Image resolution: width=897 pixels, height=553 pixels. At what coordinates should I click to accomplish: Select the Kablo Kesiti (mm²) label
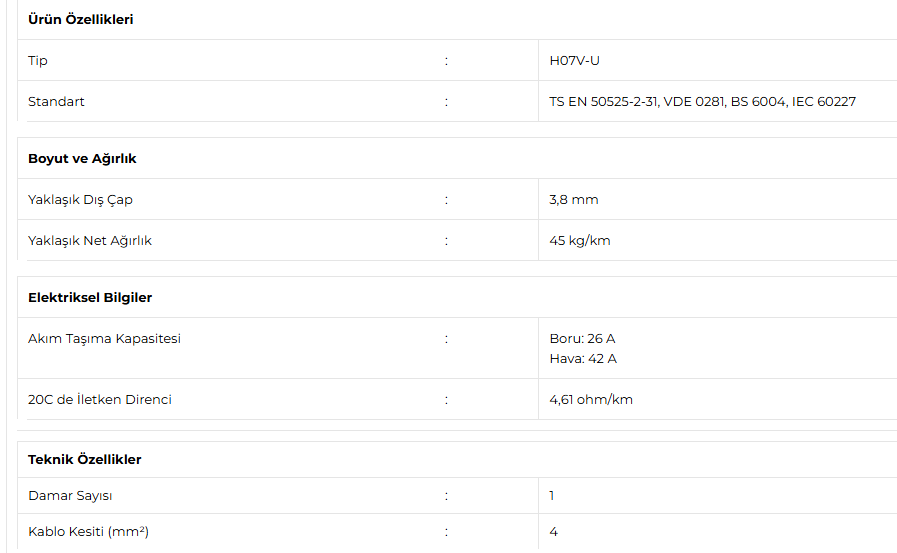pyautogui.click(x=88, y=532)
